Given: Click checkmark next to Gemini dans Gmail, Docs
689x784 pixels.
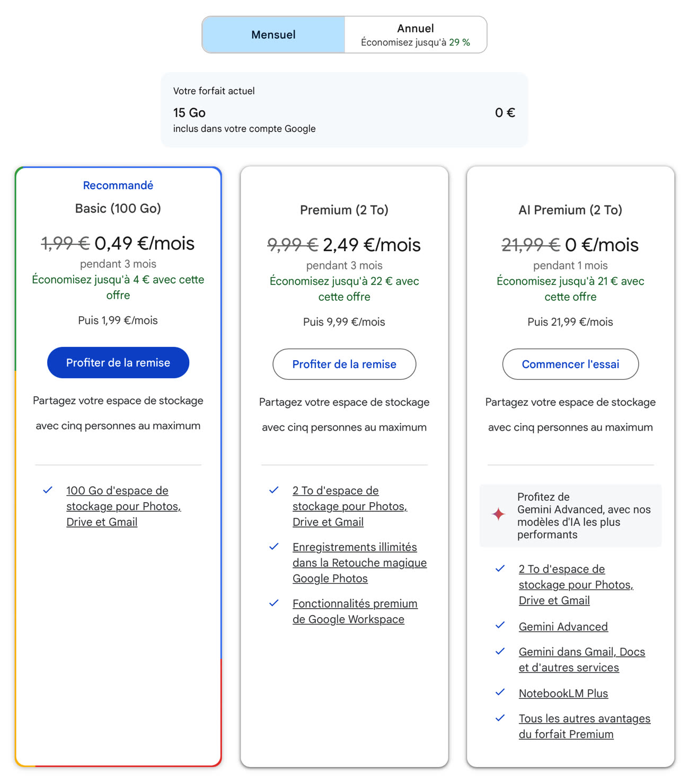Looking at the screenshot, I should [500, 651].
